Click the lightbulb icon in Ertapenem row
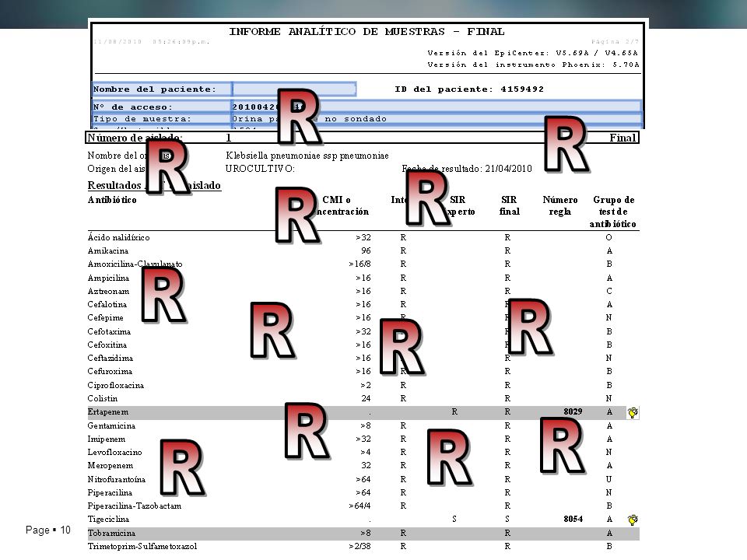 633,413
